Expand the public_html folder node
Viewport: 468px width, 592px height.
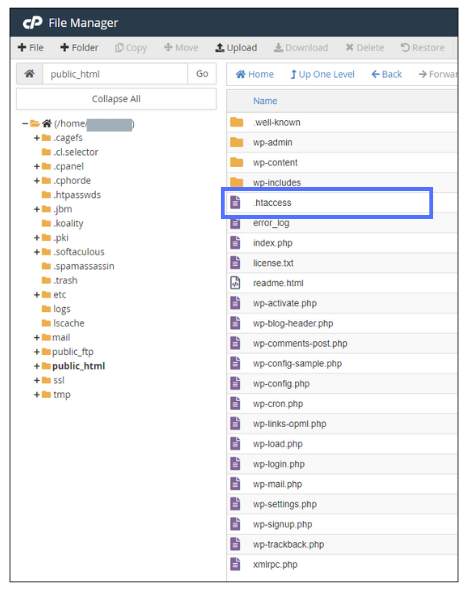37,366
